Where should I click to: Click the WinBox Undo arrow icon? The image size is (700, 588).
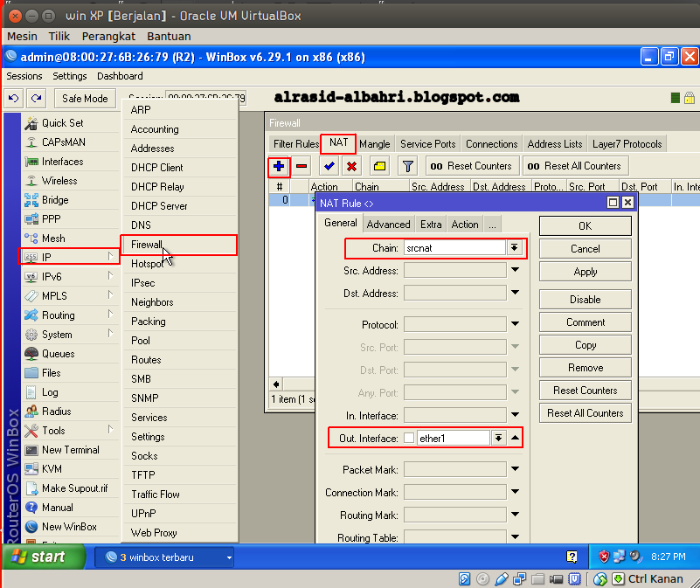point(14,98)
